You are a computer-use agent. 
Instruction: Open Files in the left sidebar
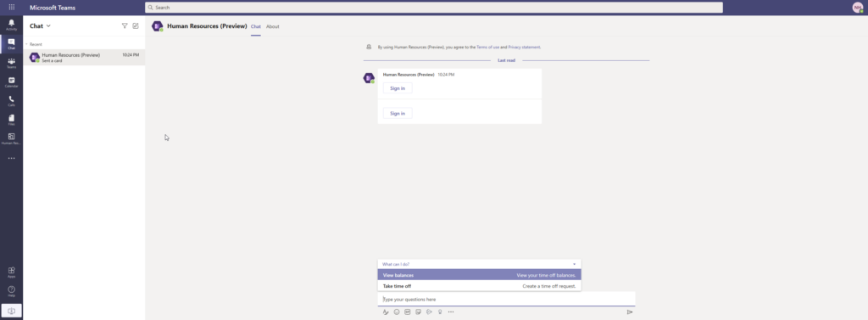[x=11, y=120]
